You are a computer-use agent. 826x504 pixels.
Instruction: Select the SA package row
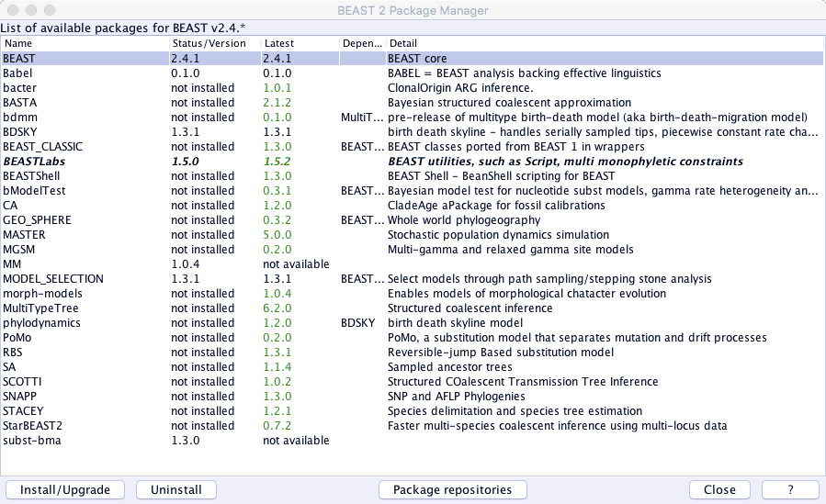point(413,367)
